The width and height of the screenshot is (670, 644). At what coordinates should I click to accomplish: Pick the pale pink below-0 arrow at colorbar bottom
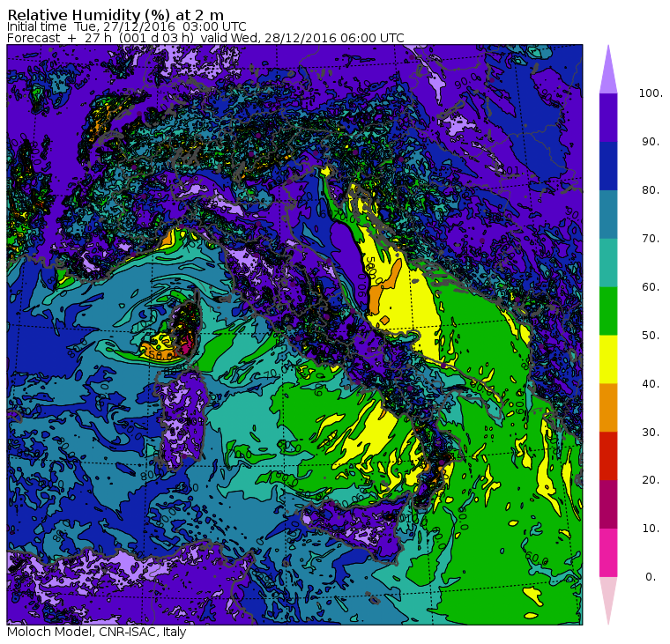pyautogui.click(x=608, y=601)
